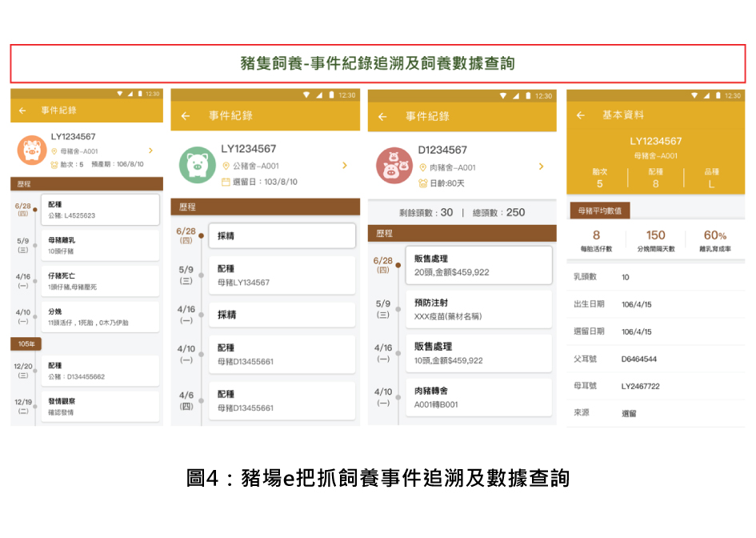
Task: Click the calendar icon beside 選留日 103/8/10
Action: click(x=226, y=182)
